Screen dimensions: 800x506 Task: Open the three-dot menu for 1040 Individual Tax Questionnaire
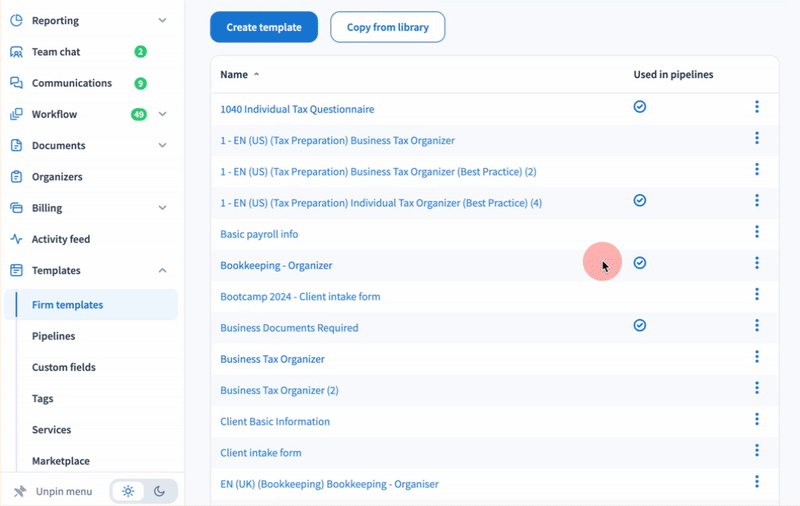pyautogui.click(x=757, y=107)
